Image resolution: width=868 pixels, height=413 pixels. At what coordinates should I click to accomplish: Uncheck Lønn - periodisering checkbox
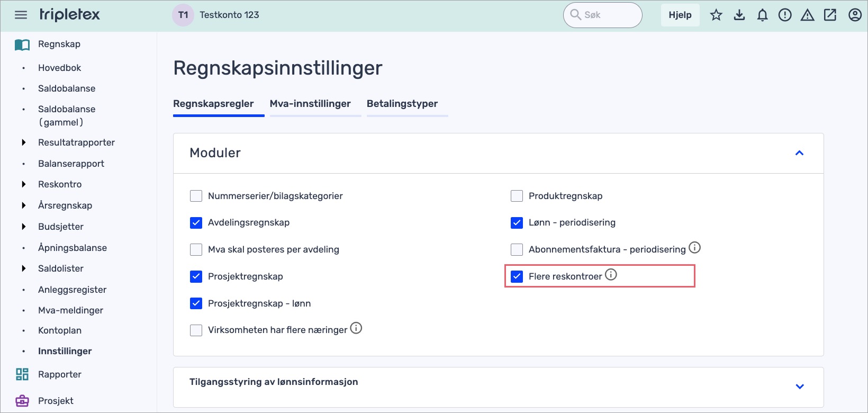(x=517, y=223)
